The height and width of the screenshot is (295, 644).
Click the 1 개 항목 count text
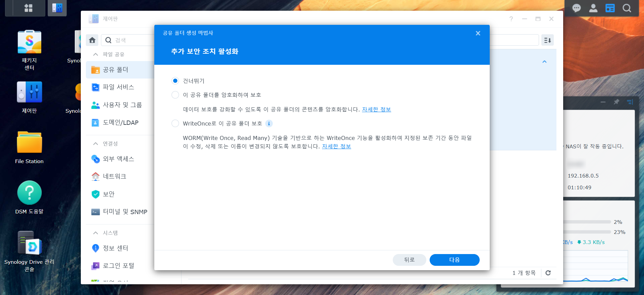point(524,273)
